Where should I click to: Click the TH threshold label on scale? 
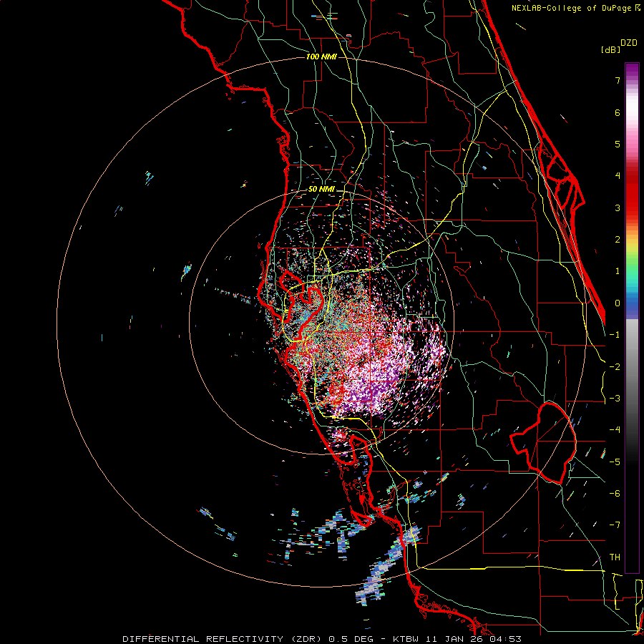(615, 557)
